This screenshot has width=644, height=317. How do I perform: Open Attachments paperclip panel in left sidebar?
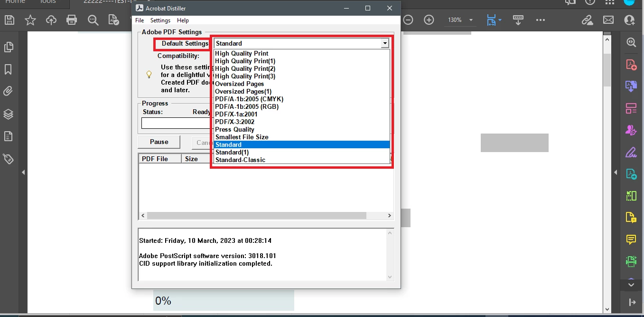(8, 91)
